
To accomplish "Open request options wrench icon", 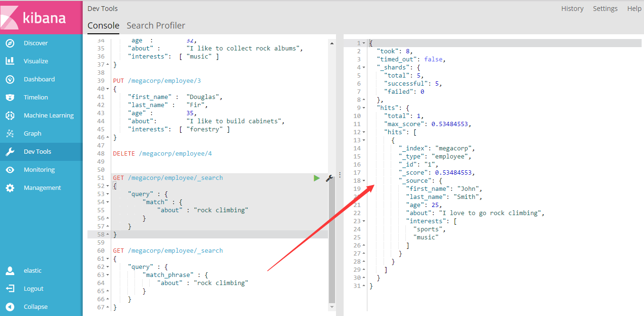I will pyautogui.click(x=329, y=178).
